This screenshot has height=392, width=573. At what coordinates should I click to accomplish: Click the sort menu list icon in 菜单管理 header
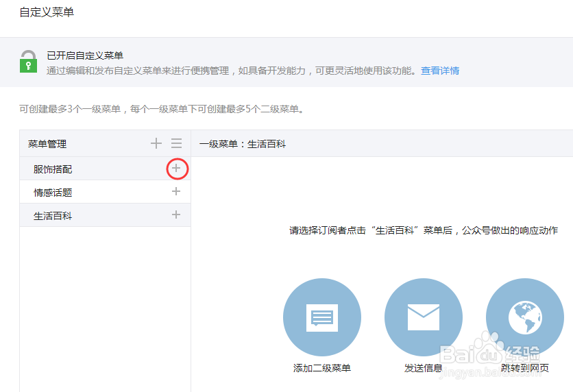click(177, 143)
